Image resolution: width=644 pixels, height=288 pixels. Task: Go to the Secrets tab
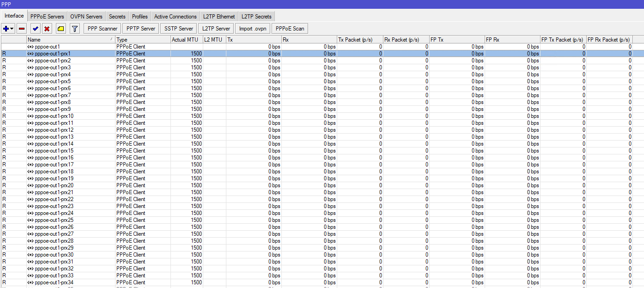(117, 17)
